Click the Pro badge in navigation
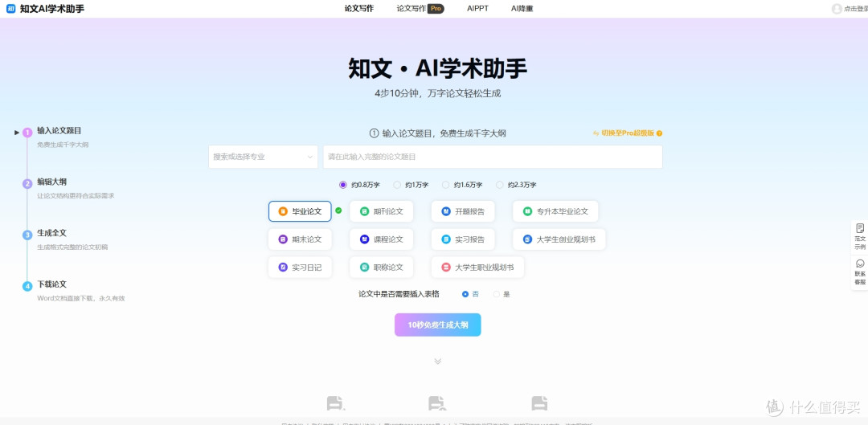This screenshot has width=868, height=425. tap(436, 9)
